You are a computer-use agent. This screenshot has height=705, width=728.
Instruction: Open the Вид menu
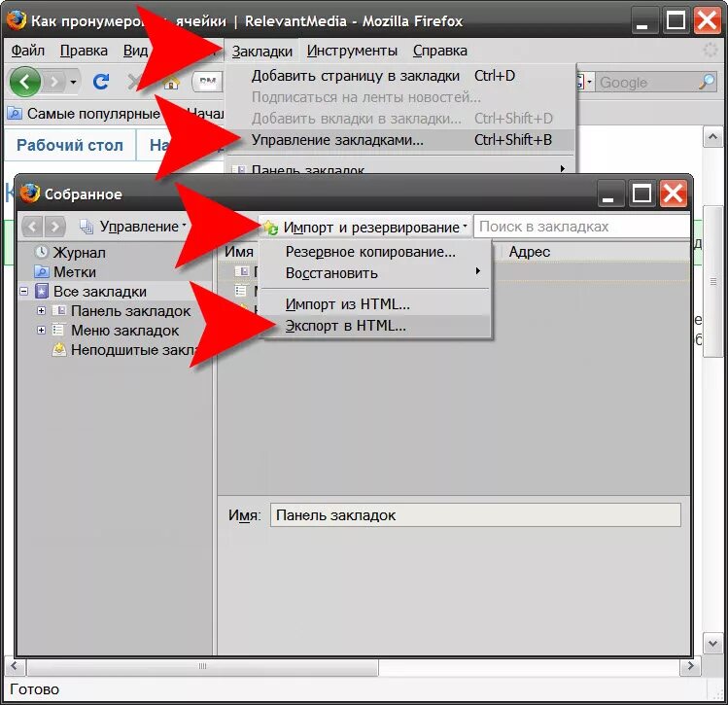(x=135, y=51)
